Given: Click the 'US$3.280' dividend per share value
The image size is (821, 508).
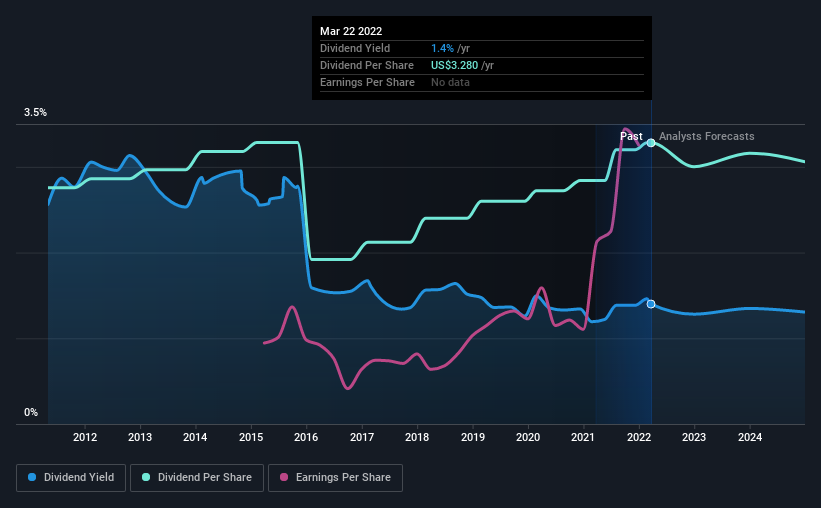Looking at the screenshot, I should pos(454,65).
